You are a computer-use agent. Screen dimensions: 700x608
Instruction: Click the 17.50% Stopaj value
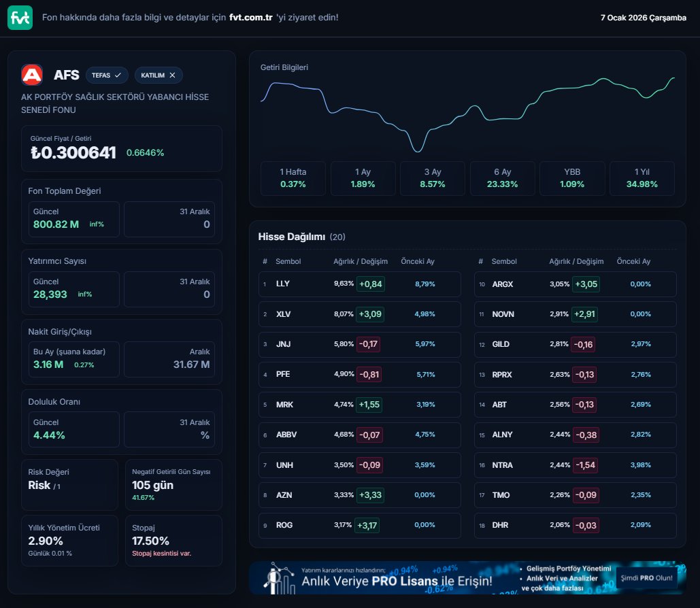coord(150,541)
